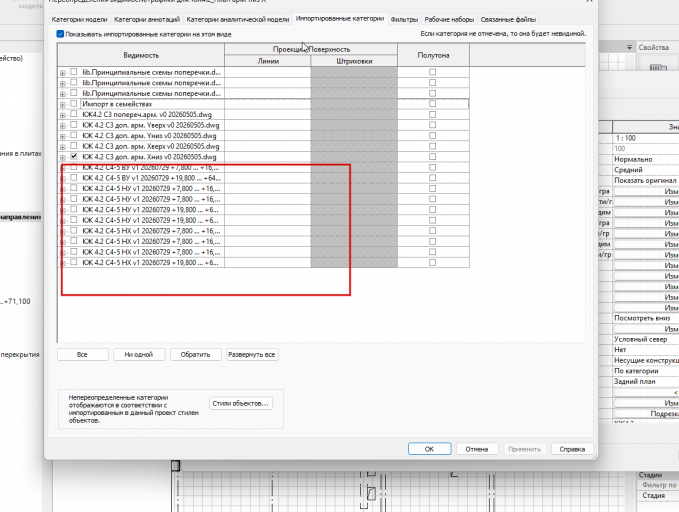Select row 'ЮК 4.2 С3 доп. арм. Xверх v0 20260505.dwg'
679x512 pixels.
(x=151, y=146)
